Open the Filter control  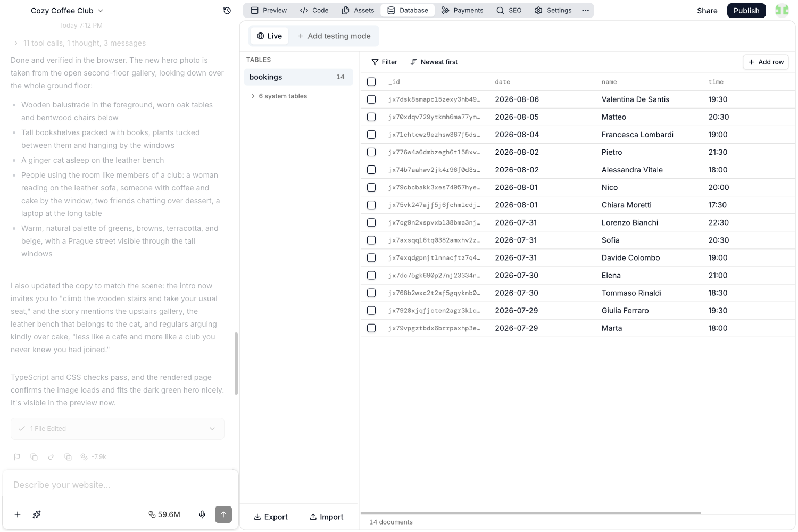[x=384, y=62]
